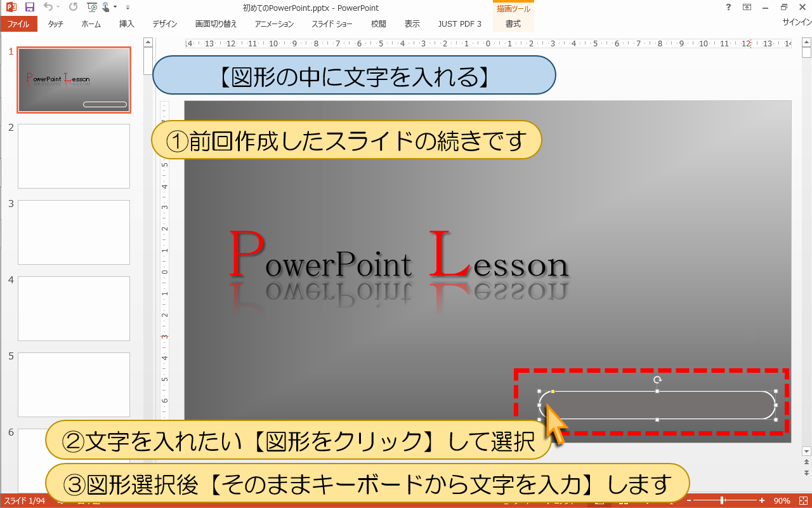The width and height of the screenshot is (812, 508).
Task: Click the slide panel scrollbar thumb
Action: [148, 62]
